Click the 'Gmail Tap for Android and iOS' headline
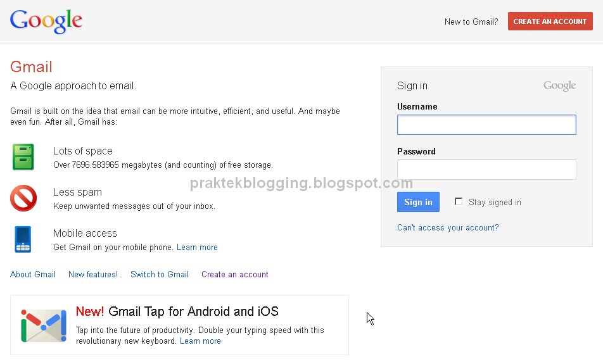This screenshot has width=603, height=364. (193, 311)
